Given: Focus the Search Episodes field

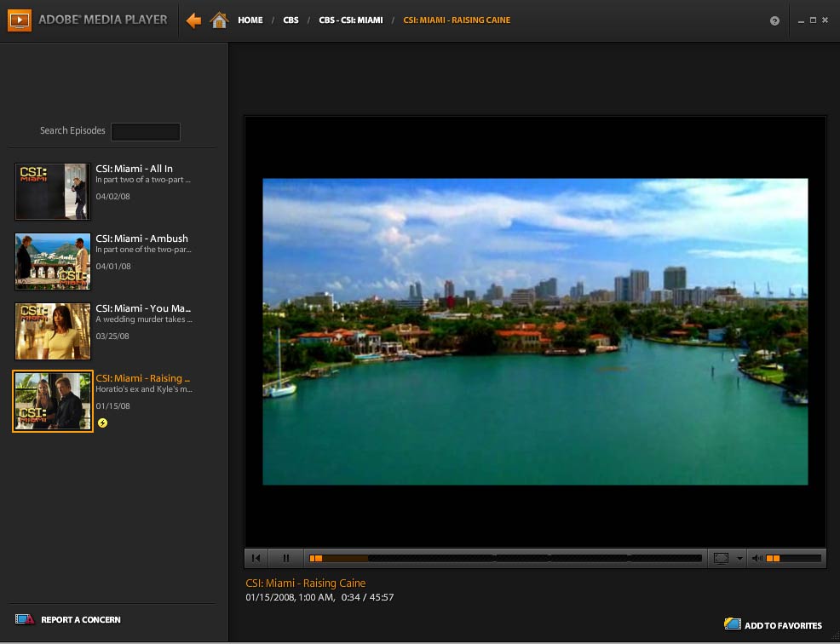Looking at the screenshot, I should [146, 132].
